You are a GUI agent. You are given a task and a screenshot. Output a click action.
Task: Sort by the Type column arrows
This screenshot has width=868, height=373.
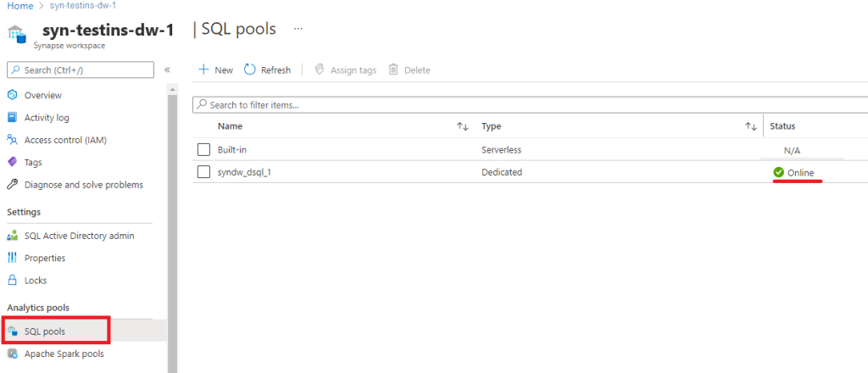coord(750,126)
